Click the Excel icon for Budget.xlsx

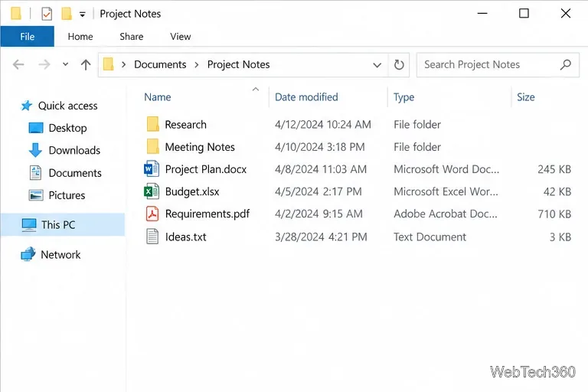coord(152,191)
